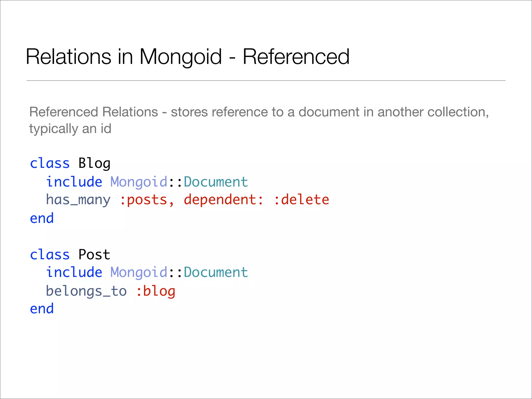The width and height of the screenshot is (532, 399).
Task: Click the slide title "Relations in Mongoid - Referenced"
Action: (188, 57)
